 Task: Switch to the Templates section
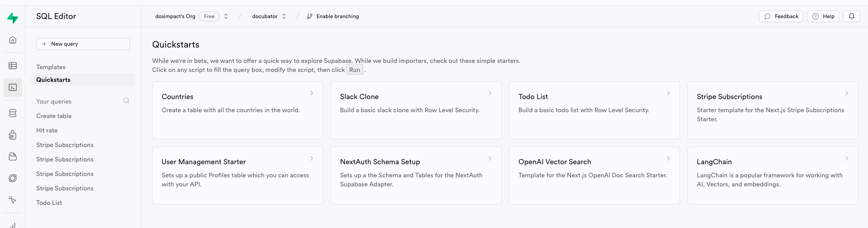click(51, 67)
